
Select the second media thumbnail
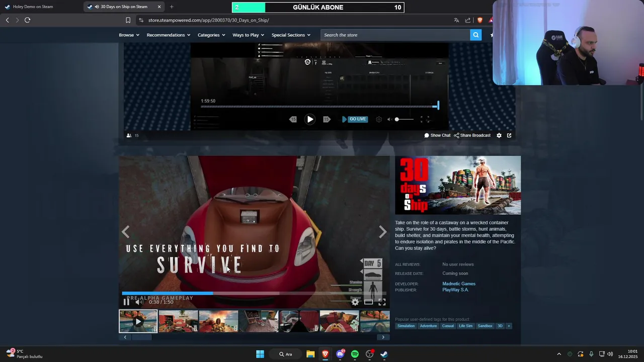[178, 321]
